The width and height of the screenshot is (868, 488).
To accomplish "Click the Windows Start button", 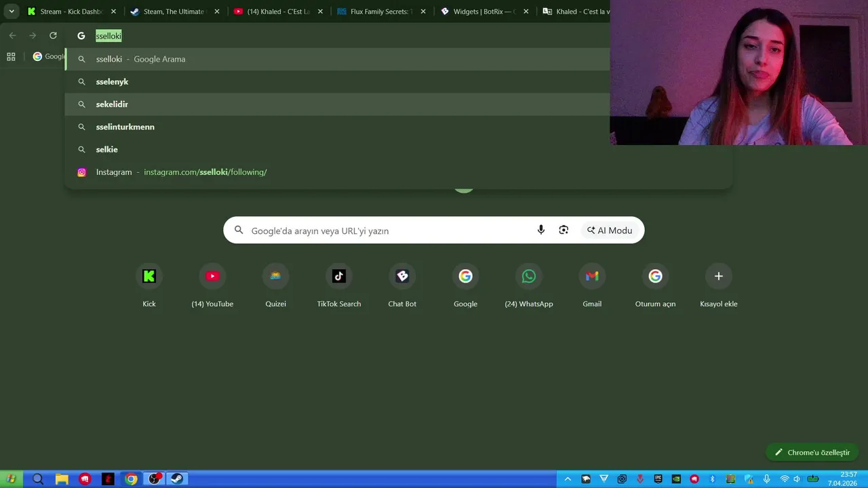I will tap(11, 479).
